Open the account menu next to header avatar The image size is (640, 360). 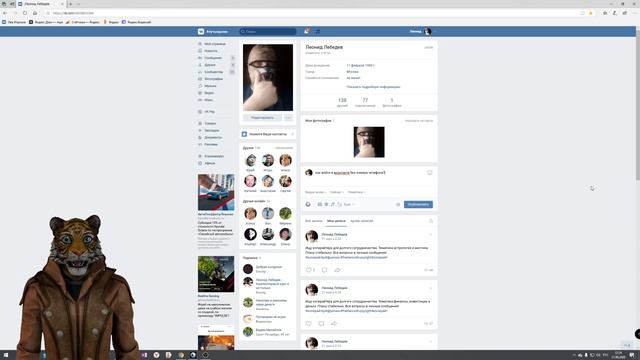tap(435, 31)
